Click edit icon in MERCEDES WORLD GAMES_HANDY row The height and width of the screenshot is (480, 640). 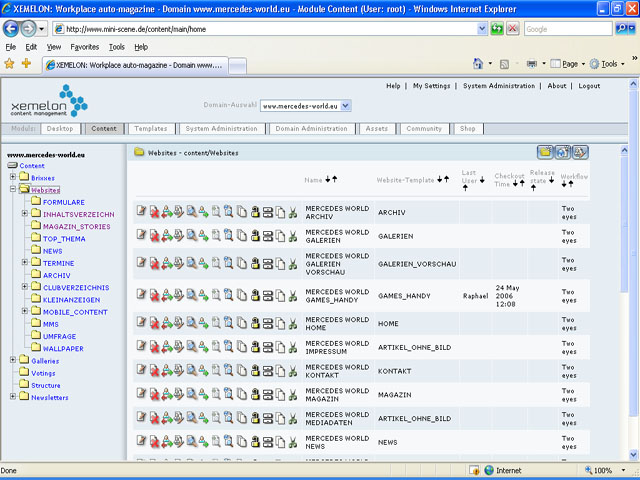(141, 295)
